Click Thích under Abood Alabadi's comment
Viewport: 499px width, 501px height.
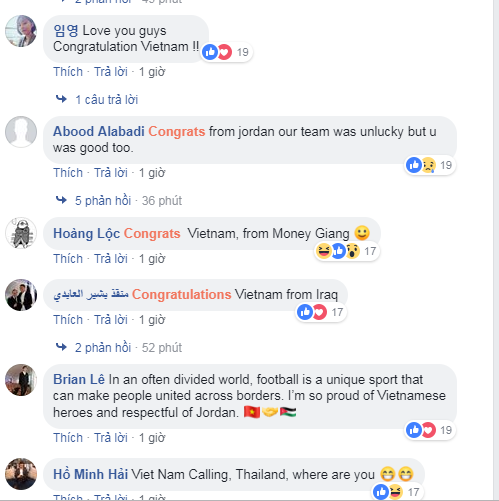(x=68, y=173)
